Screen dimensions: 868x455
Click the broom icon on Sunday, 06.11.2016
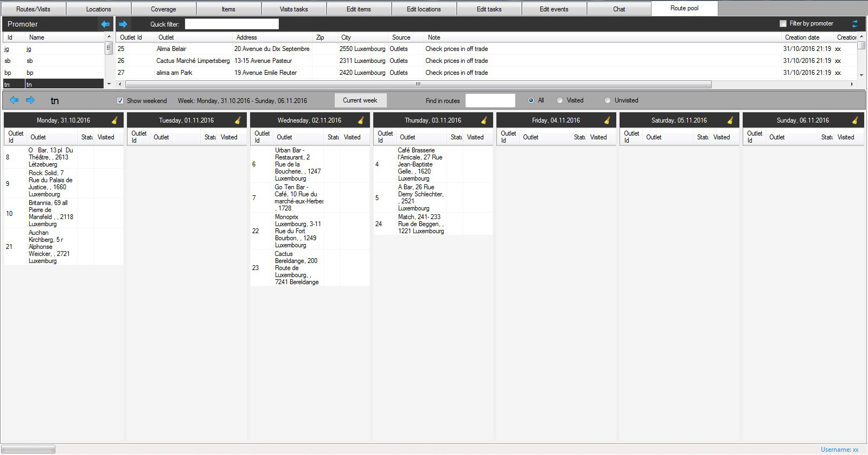pyautogui.click(x=855, y=120)
